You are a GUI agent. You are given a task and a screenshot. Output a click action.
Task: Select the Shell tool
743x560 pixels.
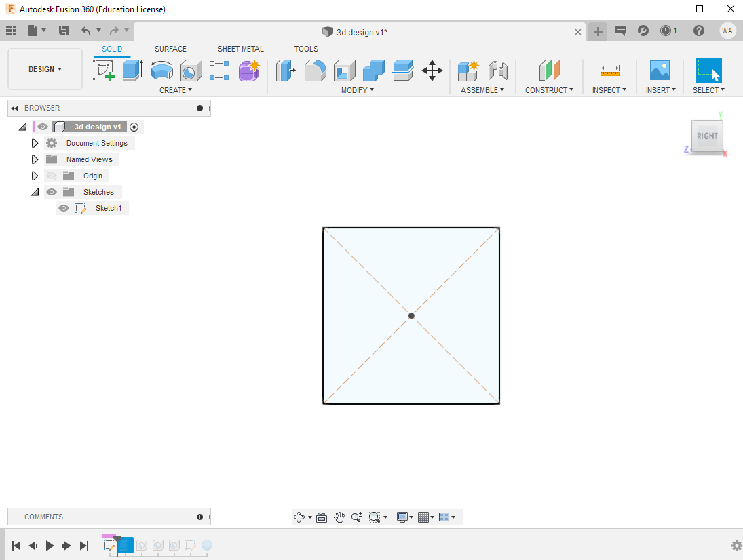pyautogui.click(x=345, y=70)
